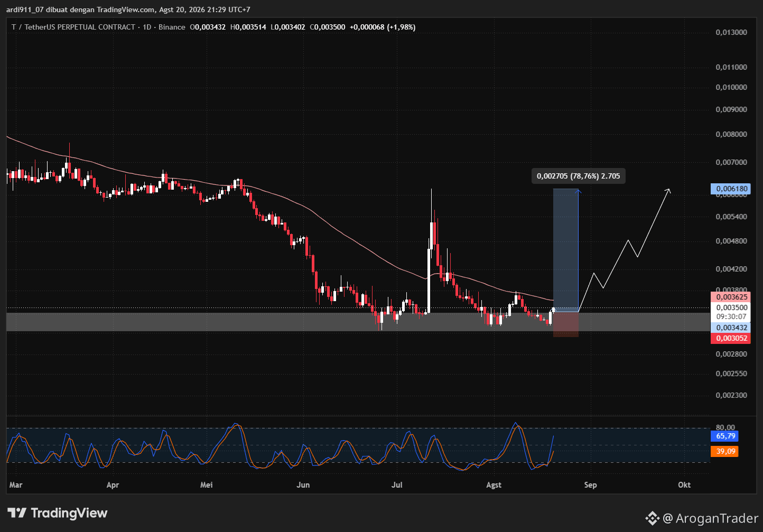Click the 0,010000 price axis label
The width and height of the screenshot is (763, 532).
[731, 87]
